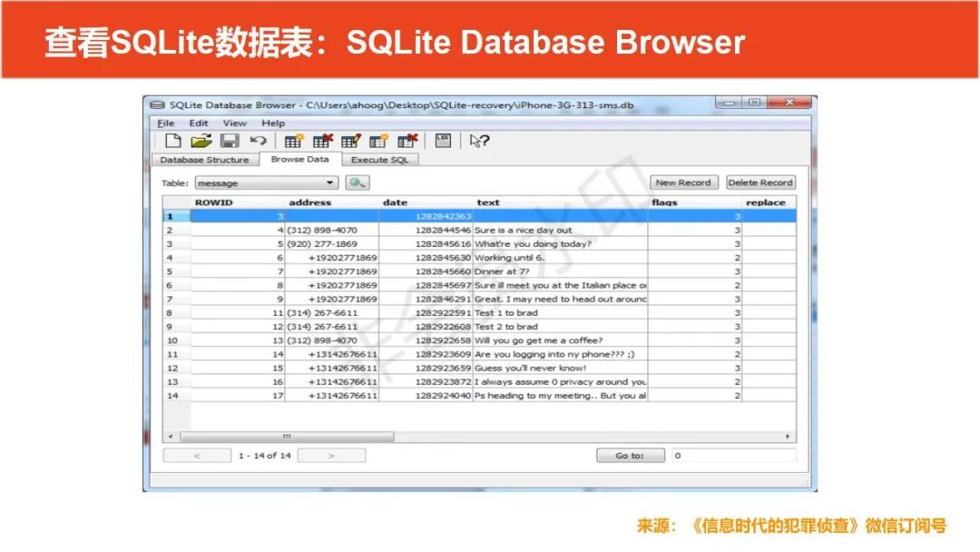
Task: Switch to the Browse Data tab
Action: 300,160
